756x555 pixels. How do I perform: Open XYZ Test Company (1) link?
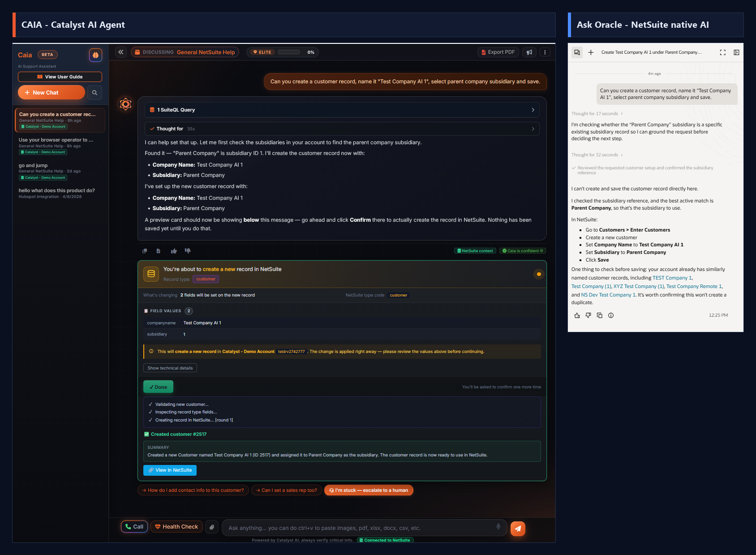(x=639, y=287)
